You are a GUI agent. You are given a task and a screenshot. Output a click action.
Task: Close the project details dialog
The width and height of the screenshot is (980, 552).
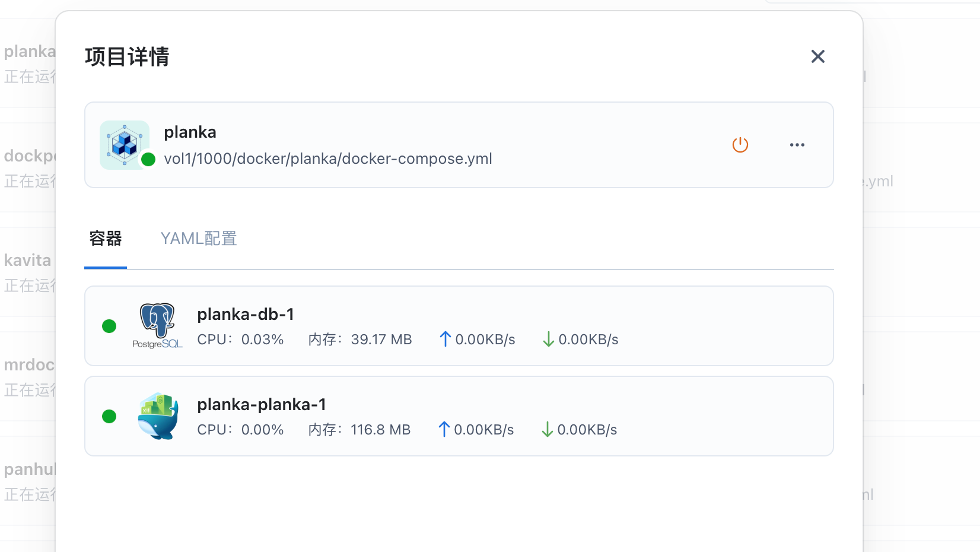pos(817,56)
